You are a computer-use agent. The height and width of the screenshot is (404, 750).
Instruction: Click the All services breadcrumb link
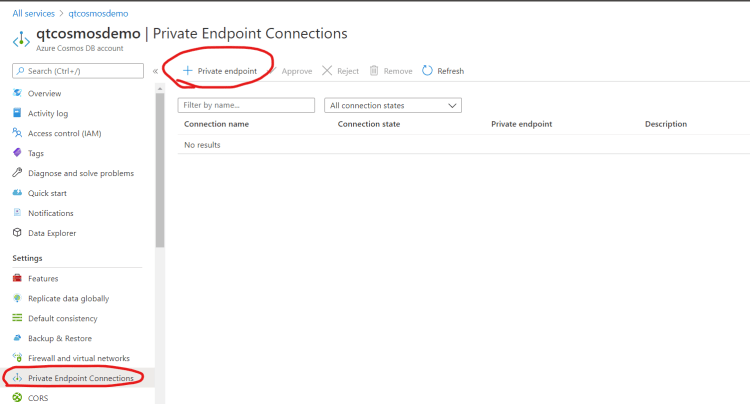pos(33,13)
